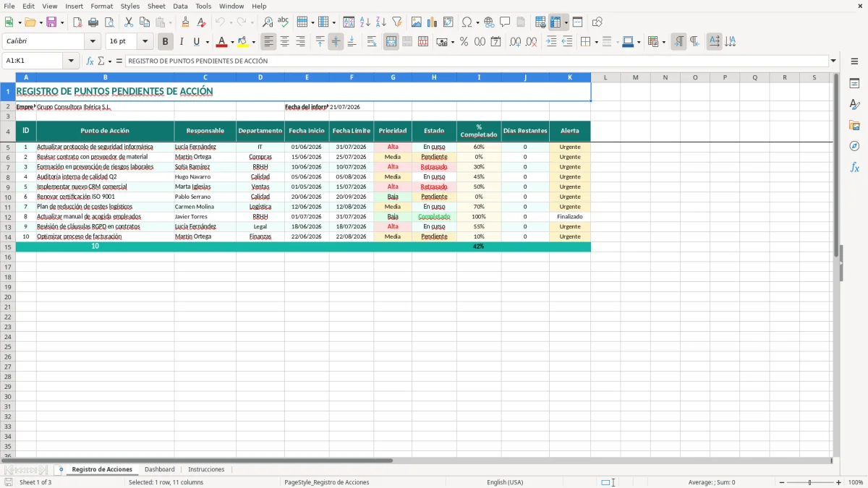Toggle Align Right
Screen dimensions: 868x488
[301, 42]
